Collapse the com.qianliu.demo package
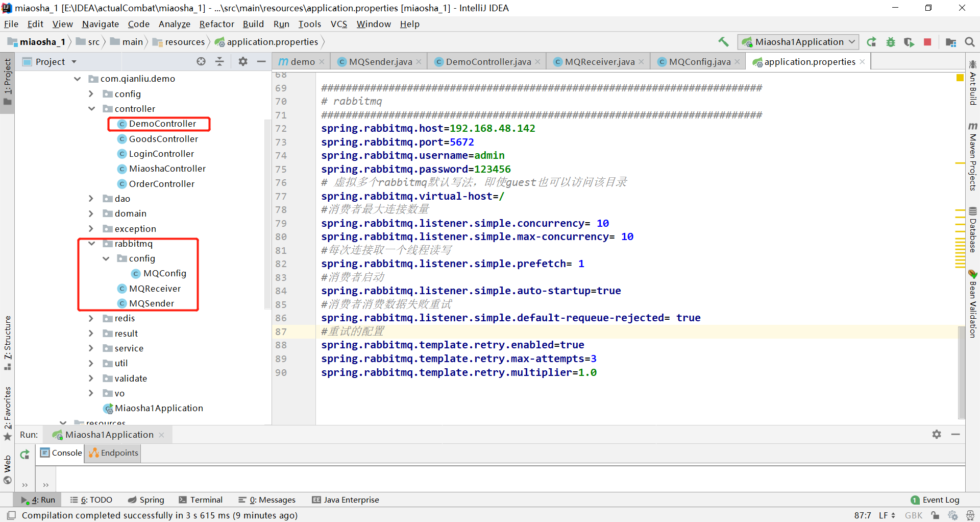980x522 pixels. point(78,79)
